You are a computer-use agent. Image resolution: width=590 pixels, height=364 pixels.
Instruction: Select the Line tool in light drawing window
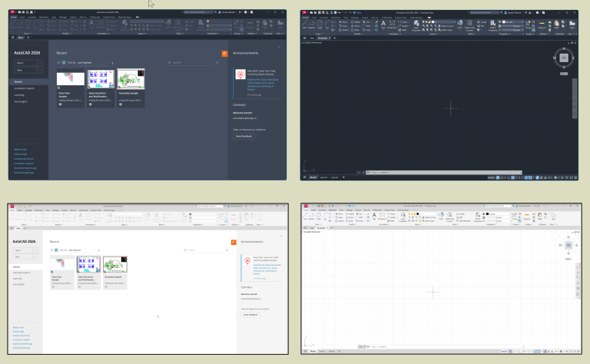306,216
